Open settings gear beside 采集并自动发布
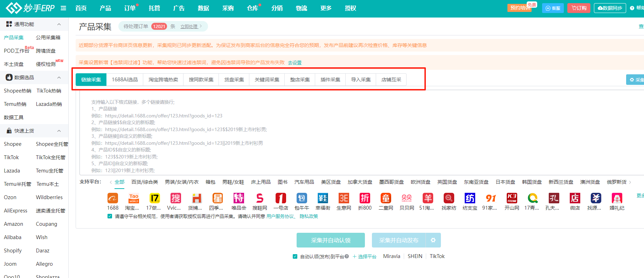This screenshot has width=644, height=278. point(433,240)
